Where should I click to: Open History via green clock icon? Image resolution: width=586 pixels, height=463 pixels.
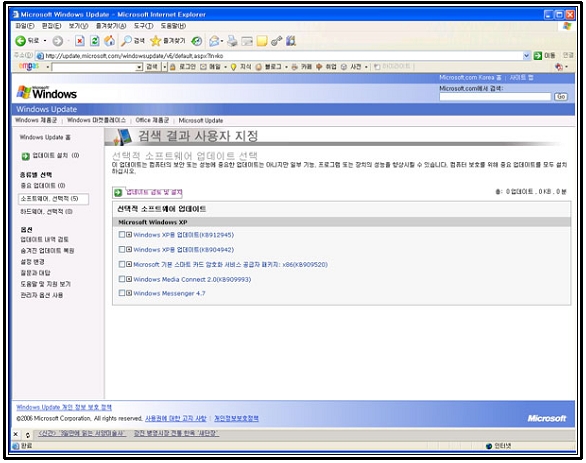(197, 41)
